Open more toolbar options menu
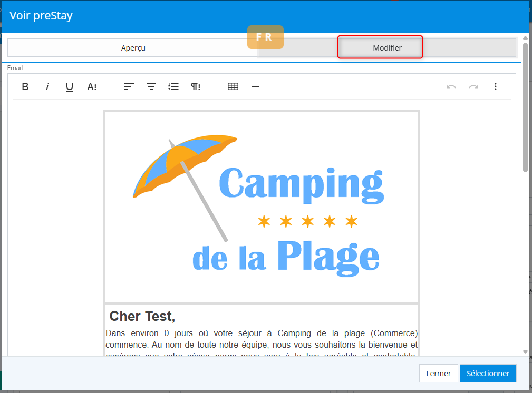This screenshot has width=532, height=393. click(x=496, y=87)
